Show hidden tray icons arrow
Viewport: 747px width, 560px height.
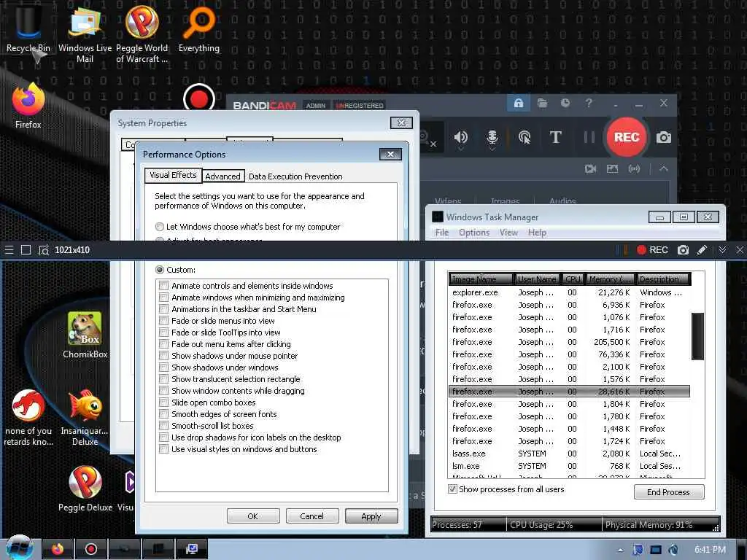(x=620, y=550)
